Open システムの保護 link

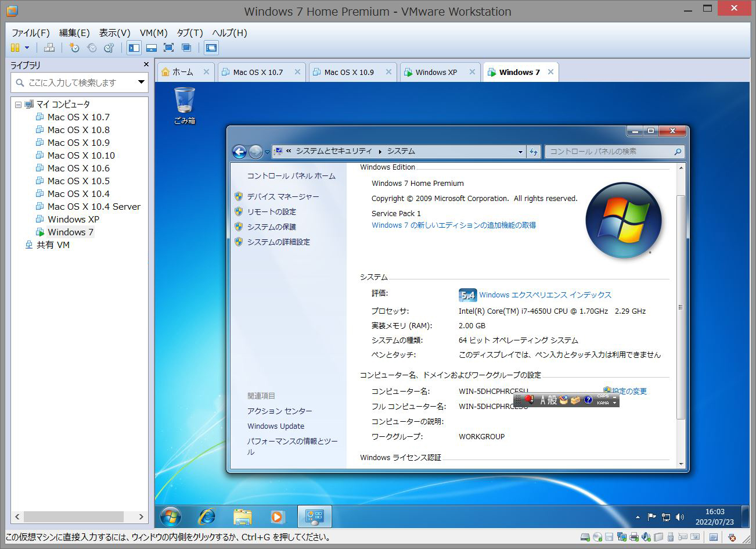point(271,227)
